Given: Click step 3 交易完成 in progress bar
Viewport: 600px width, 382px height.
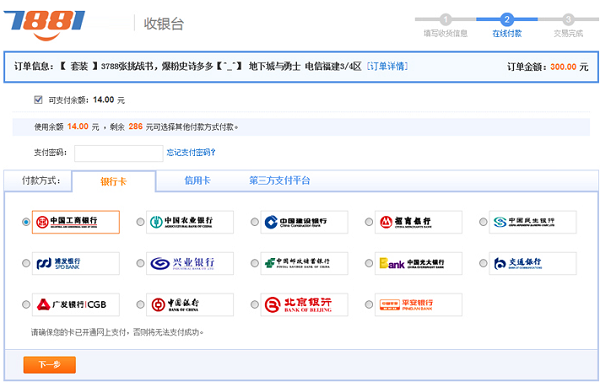Looking at the screenshot, I should pyautogui.click(x=568, y=26).
